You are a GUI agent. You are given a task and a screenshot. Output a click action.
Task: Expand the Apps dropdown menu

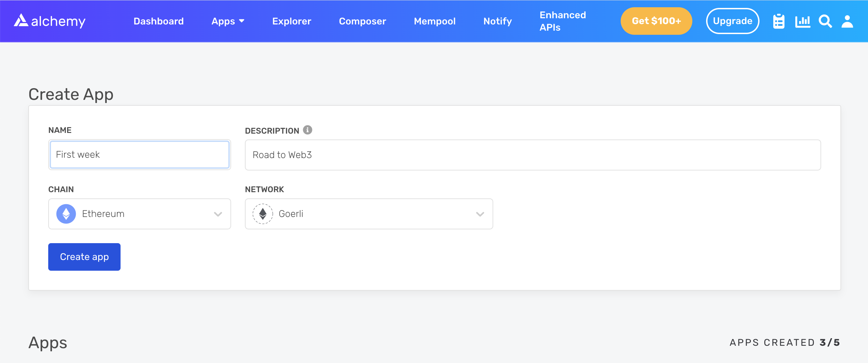[228, 21]
